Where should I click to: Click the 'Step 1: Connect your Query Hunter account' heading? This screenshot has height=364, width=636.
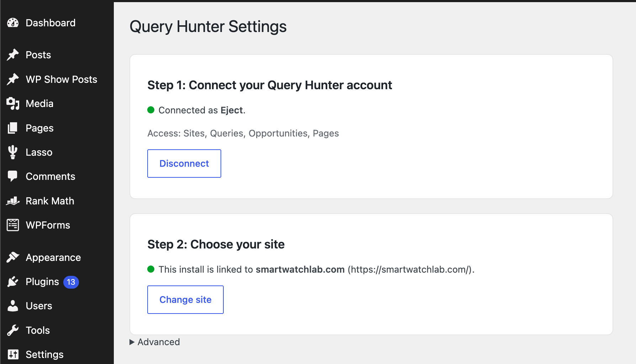point(270,85)
